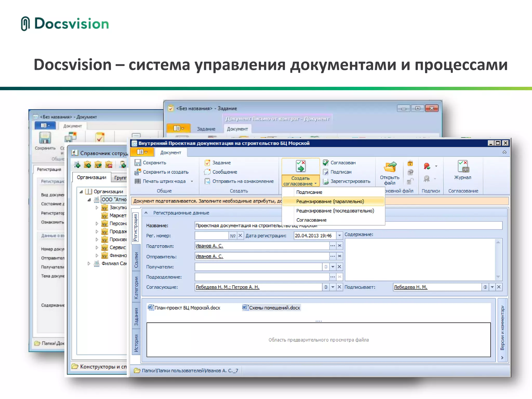The width and height of the screenshot is (532, 399).
Task: Select Организации tab in Справочник window
Action: pos(91,177)
